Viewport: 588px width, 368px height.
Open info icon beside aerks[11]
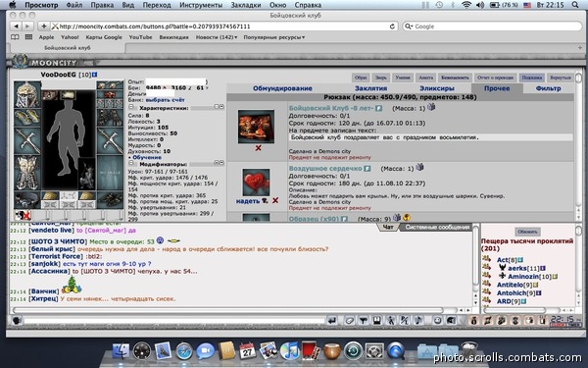pos(543,268)
